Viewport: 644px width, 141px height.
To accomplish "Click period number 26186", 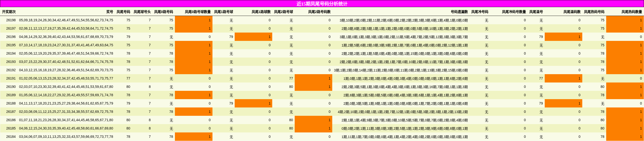I will tap(11, 120).
